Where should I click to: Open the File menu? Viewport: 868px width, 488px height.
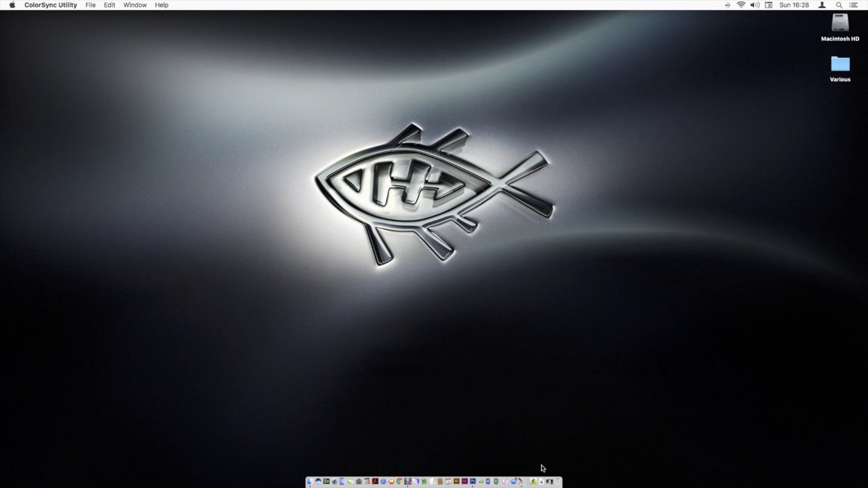[x=90, y=5]
